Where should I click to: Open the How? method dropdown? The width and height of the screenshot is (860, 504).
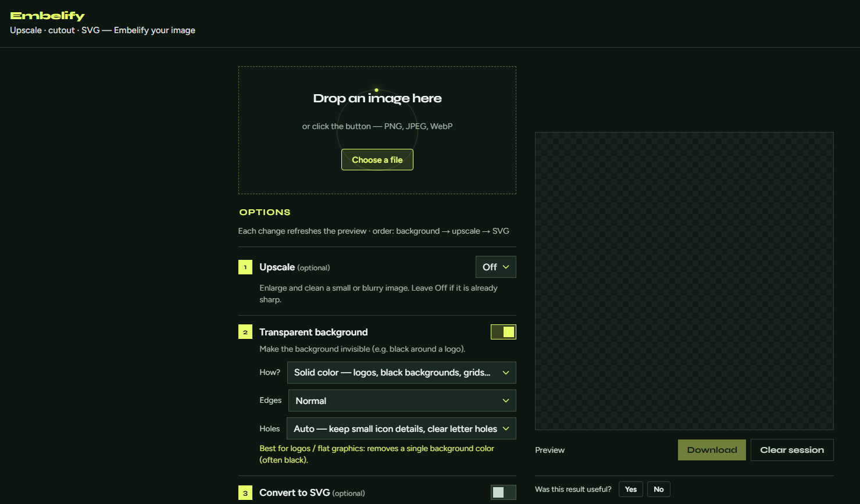click(x=402, y=373)
